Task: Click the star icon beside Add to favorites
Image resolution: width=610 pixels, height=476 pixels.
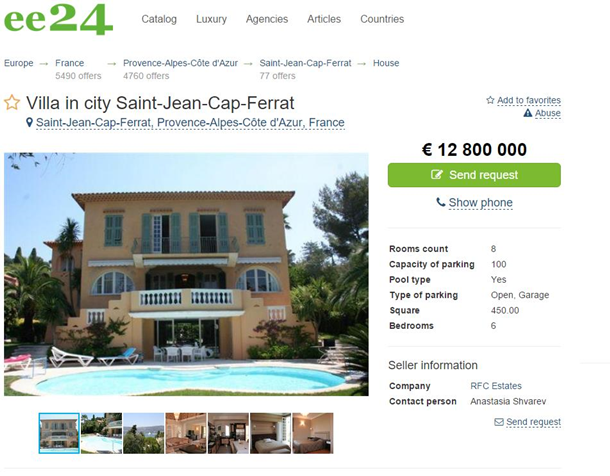Action: tap(490, 100)
